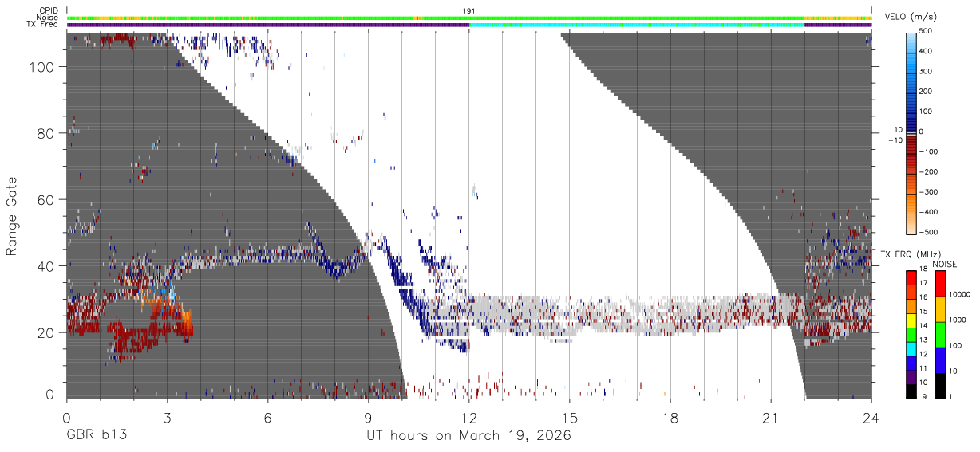980x452 pixels.
Task: Click the y-axis tick label '40'
Action: pos(46,266)
